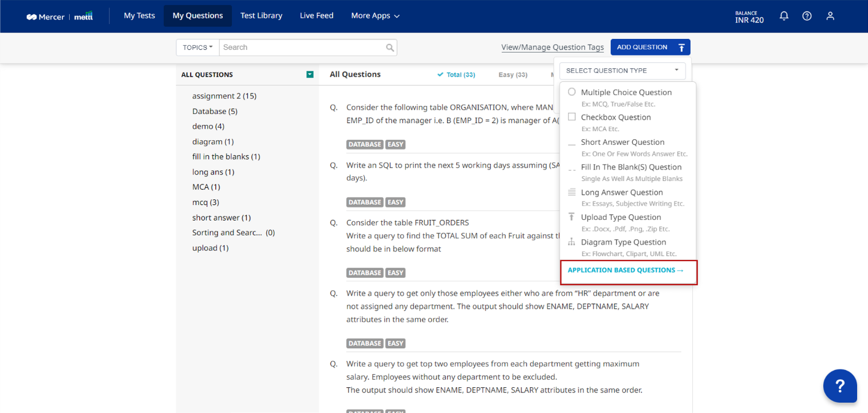Open the user profile icon
The height and width of the screenshot is (413, 868).
point(830,16)
